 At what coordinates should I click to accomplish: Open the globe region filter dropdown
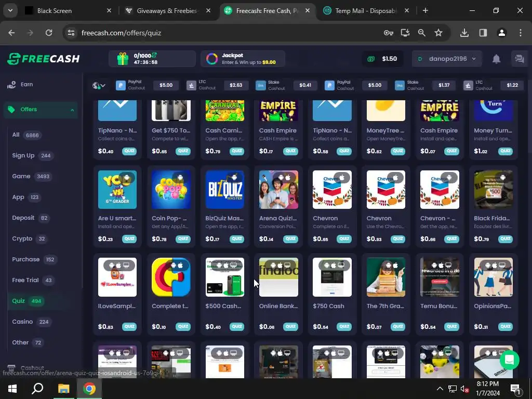tap(99, 86)
